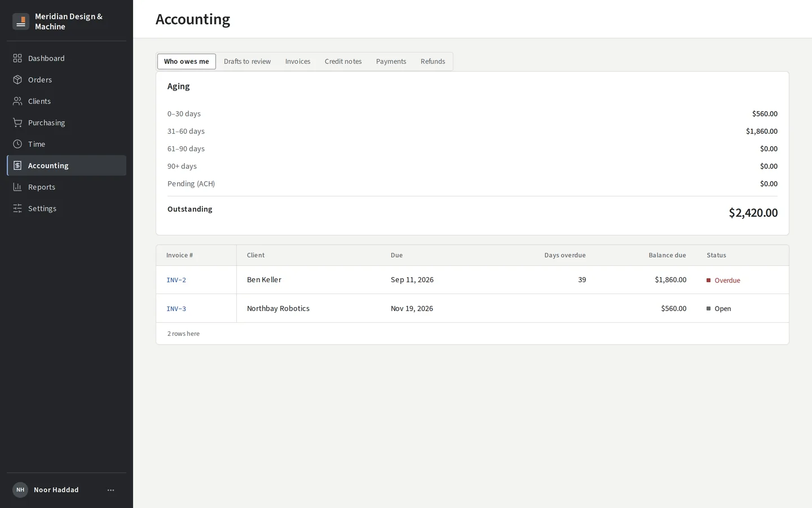Sort by Client column header
812x508 pixels.
[x=255, y=255]
